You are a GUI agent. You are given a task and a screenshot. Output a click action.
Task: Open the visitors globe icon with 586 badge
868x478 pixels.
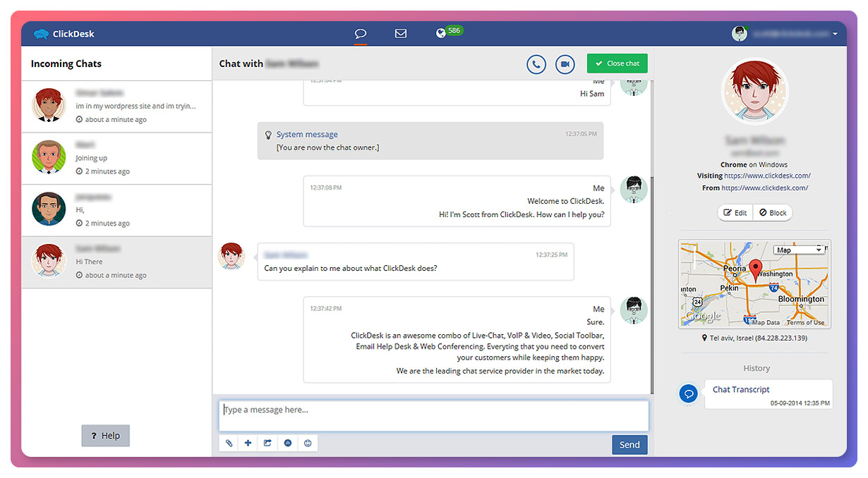click(x=449, y=32)
